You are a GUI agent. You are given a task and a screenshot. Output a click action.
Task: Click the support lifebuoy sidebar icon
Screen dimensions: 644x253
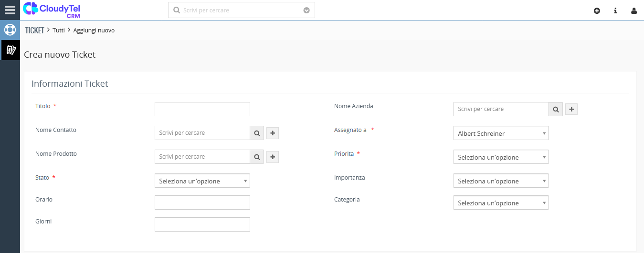click(10, 30)
